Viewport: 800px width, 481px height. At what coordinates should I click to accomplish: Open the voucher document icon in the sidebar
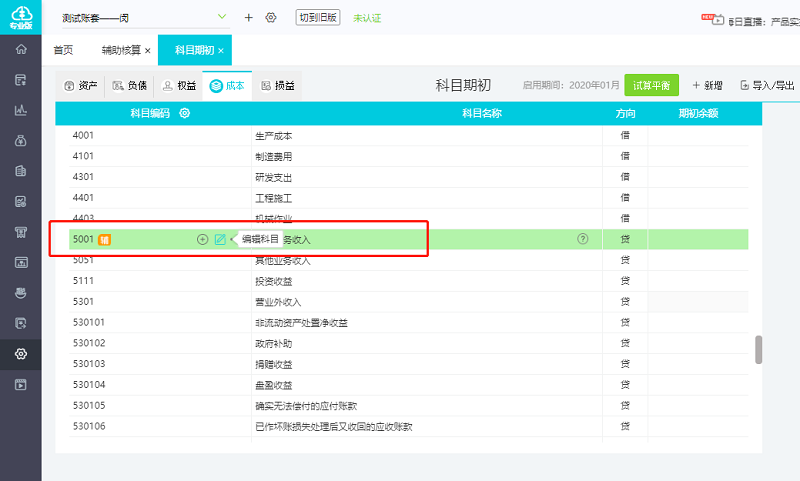point(21,80)
